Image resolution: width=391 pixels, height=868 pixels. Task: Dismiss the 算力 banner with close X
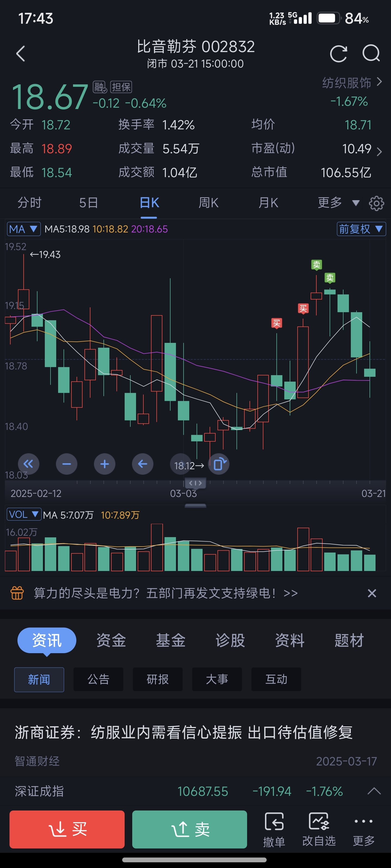tap(372, 593)
